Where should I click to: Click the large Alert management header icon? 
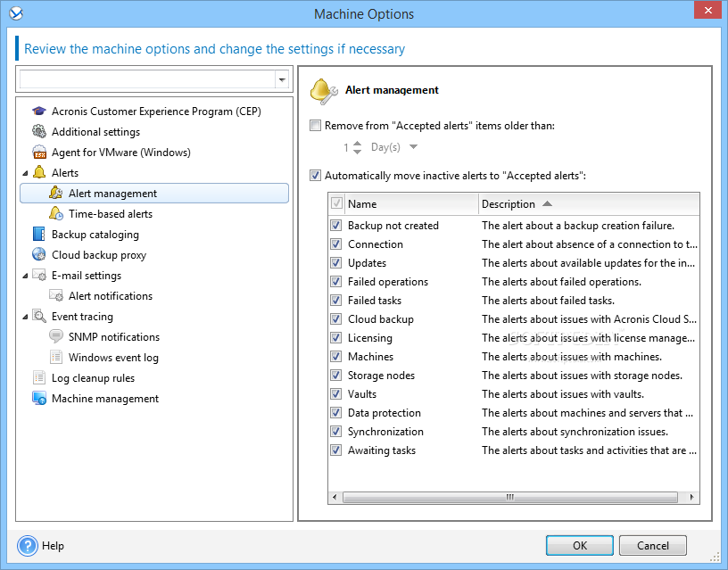pyautogui.click(x=323, y=91)
